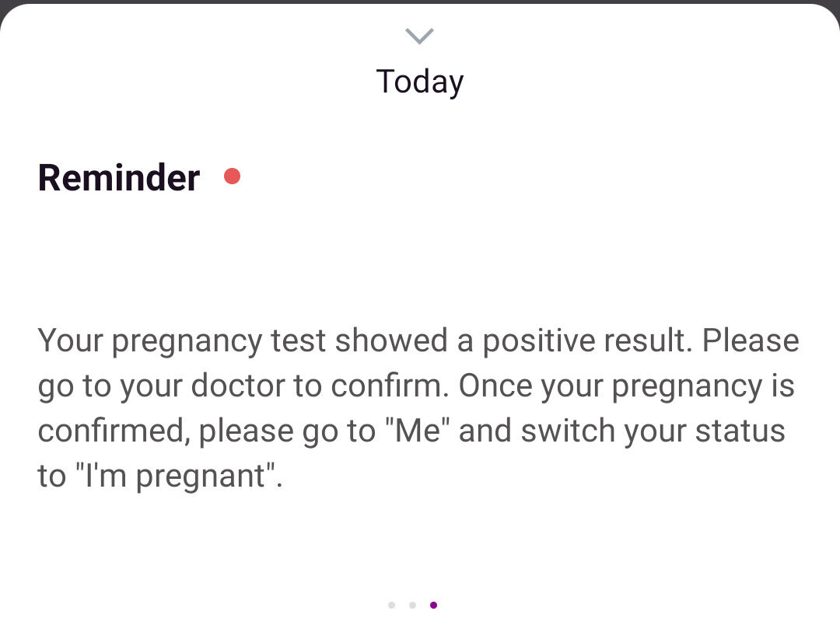Tap the word "showed" in first line

coord(391,340)
